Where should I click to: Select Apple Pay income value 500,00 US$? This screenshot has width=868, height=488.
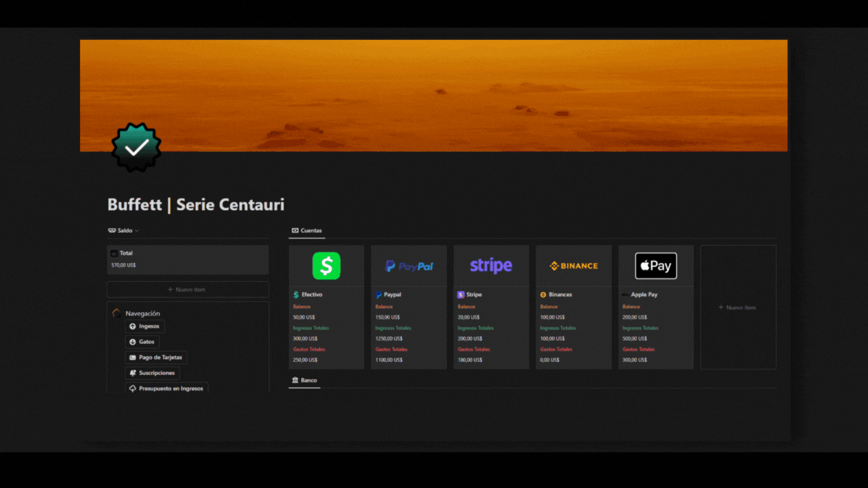coord(635,338)
